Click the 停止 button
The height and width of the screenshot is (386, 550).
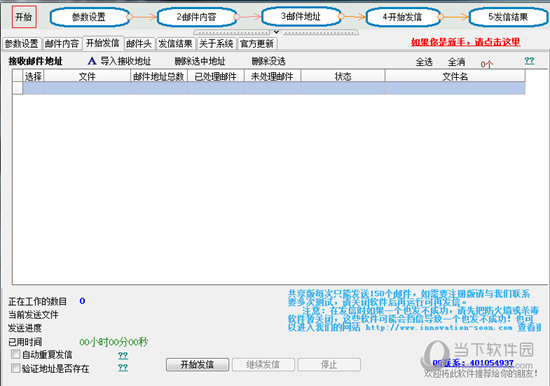[x=329, y=365]
